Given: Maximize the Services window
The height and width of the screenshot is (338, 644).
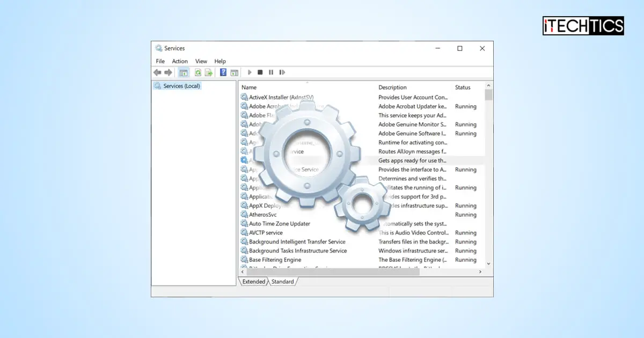Looking at the screenshot, I should [x=460, y=48].
